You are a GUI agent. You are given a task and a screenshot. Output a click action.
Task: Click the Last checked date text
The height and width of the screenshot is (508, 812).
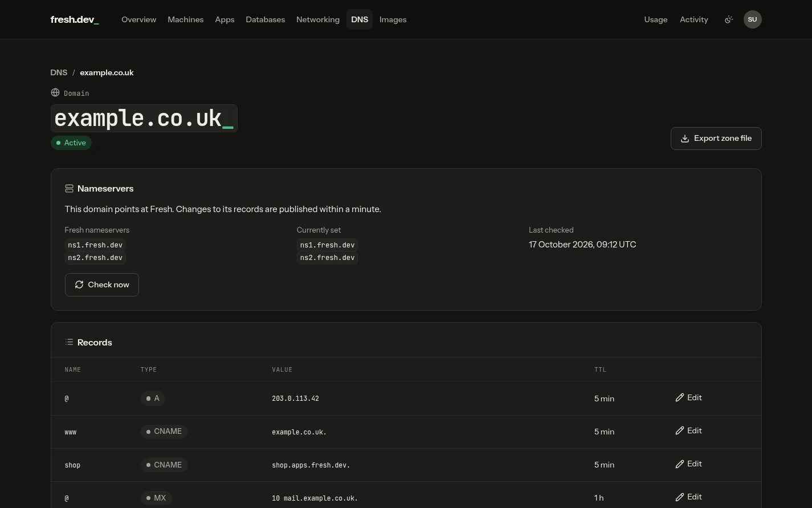[582, 244]
